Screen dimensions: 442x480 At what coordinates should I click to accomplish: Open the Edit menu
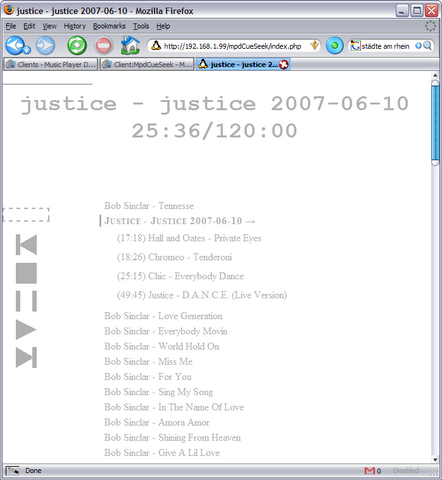[29, 26]
